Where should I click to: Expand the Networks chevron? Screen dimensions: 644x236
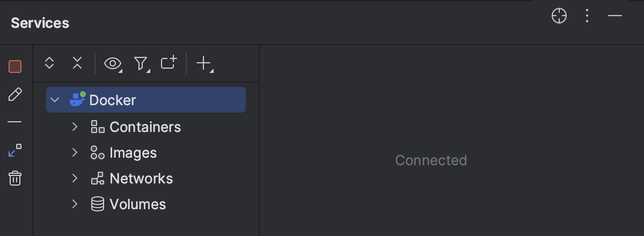[75, 178]
